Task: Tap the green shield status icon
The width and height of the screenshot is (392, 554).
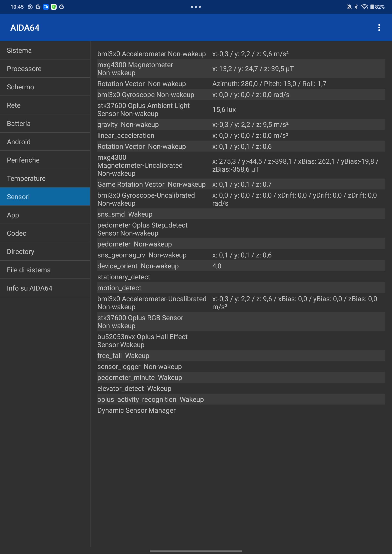Action: (x=54, y=7)
